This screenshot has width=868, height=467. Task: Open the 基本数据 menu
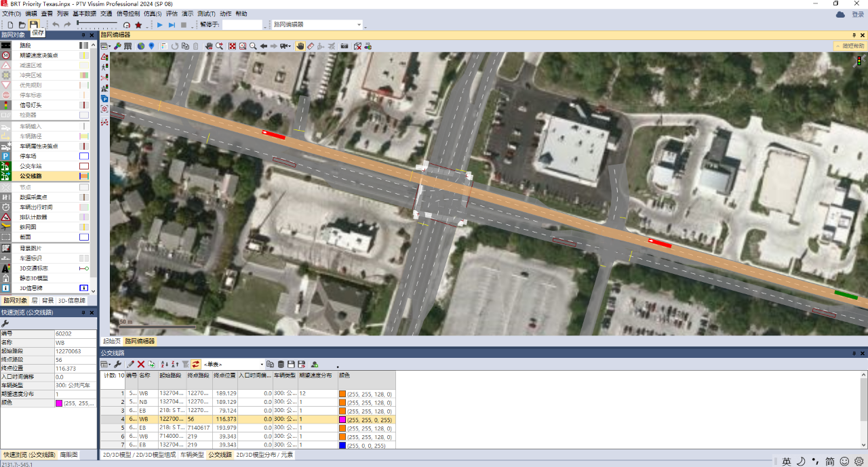point(84,14)
